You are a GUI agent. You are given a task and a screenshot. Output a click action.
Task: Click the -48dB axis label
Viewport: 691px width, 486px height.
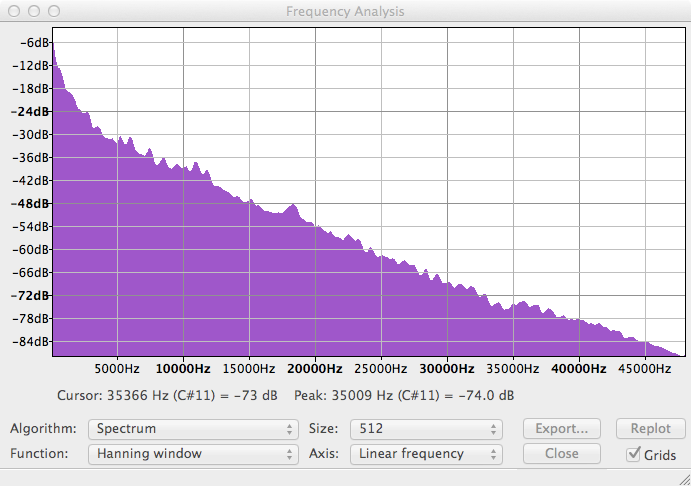[30, 204]
